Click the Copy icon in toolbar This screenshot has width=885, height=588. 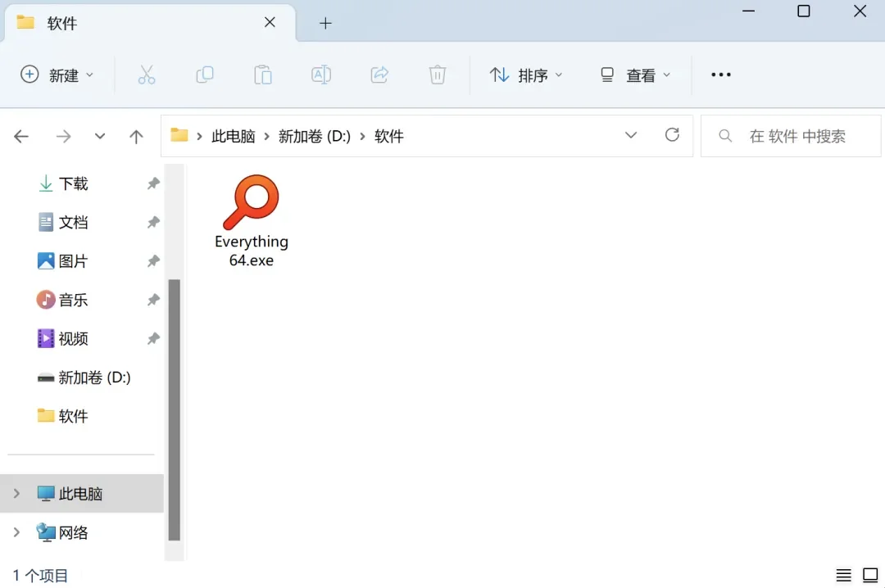coord(204,75)
